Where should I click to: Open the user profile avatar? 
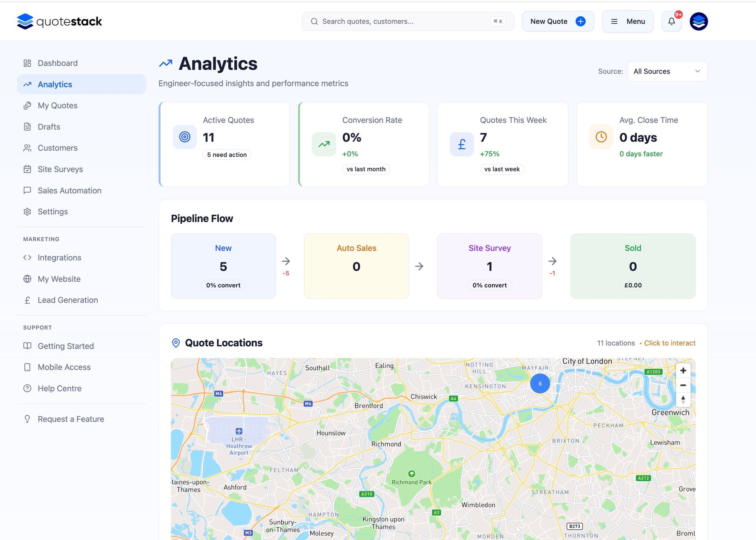click(x=699, y=21)
